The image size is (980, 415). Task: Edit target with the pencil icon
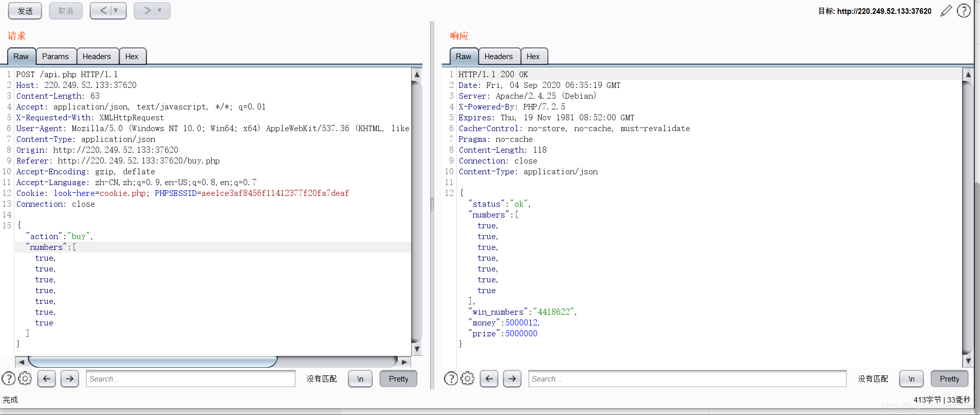[946, 11]
